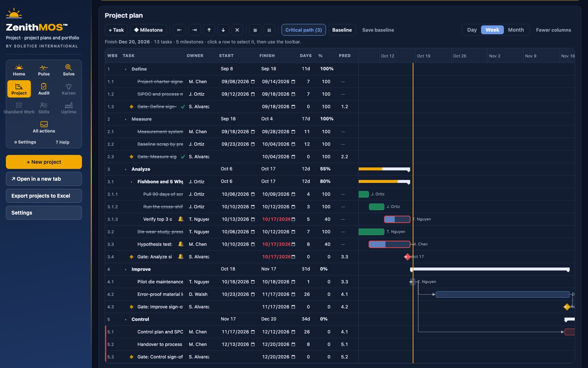Image resolution: width=588 pixels, height=368 pixels.
Task: Collapse the Define phase row
Action: [126, 69]
